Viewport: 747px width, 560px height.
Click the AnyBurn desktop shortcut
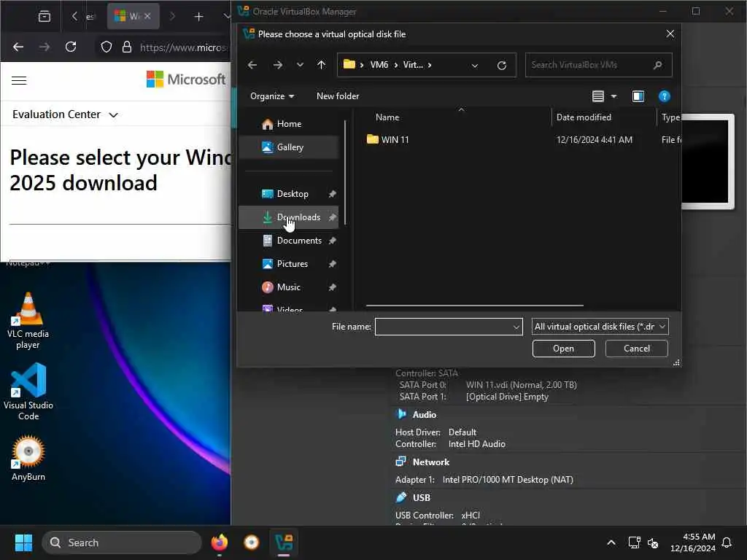(28, 458)
